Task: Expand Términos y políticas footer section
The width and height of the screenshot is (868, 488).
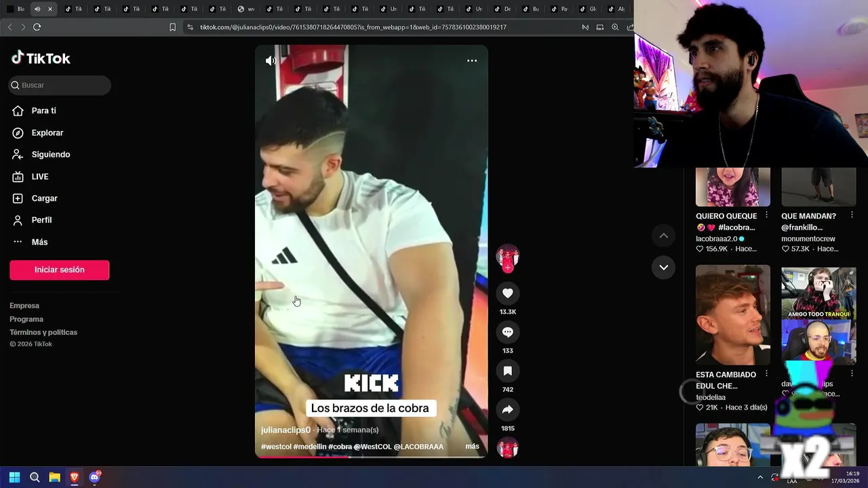Action: point(43,332)
